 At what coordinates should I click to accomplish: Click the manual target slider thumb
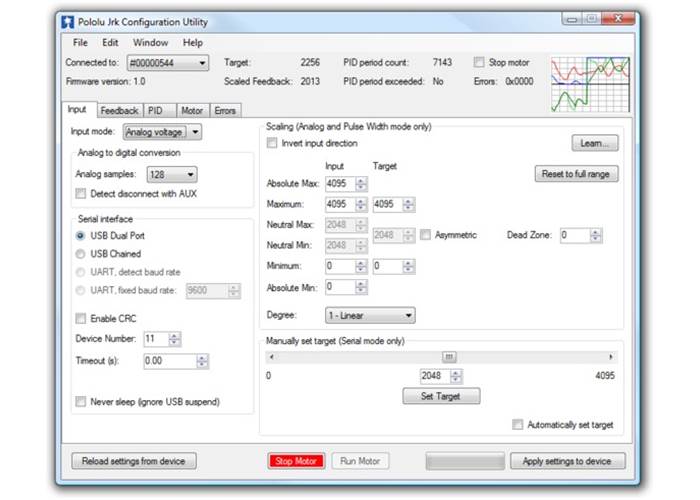449,357
